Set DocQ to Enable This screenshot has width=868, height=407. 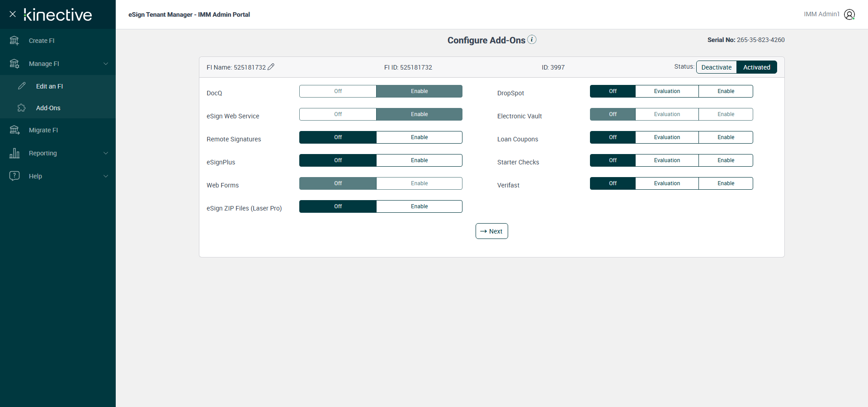click(x=420, y=91)
